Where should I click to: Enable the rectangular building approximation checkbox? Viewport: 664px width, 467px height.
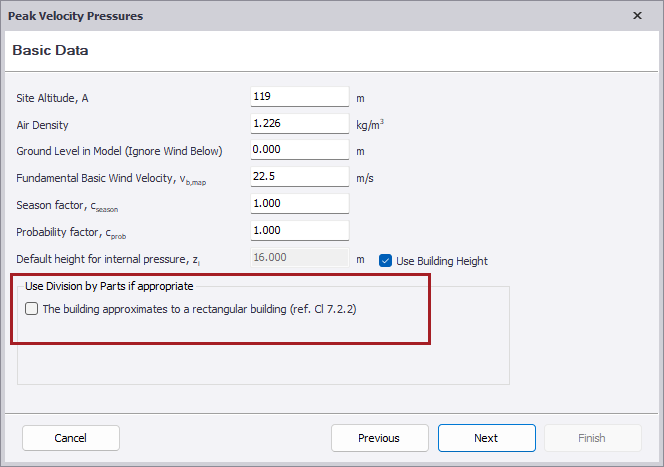pos(32,309)
